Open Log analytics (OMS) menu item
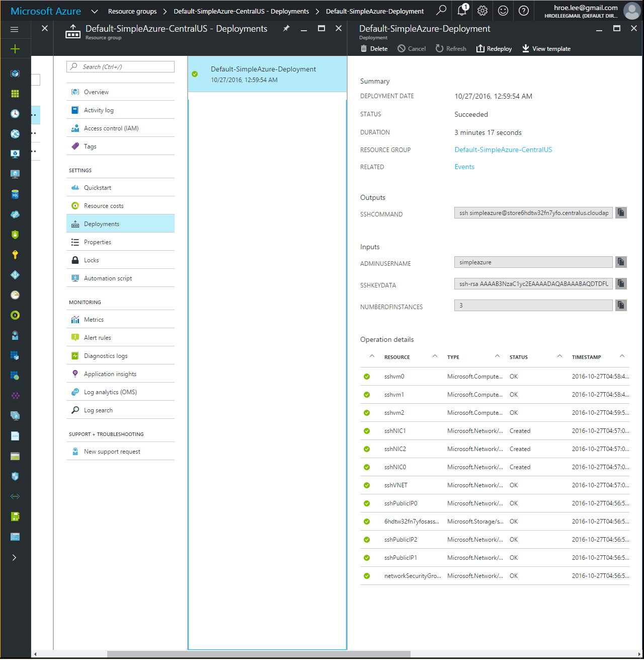The width and height of the screenshot is (644, 660). point(120,392)
